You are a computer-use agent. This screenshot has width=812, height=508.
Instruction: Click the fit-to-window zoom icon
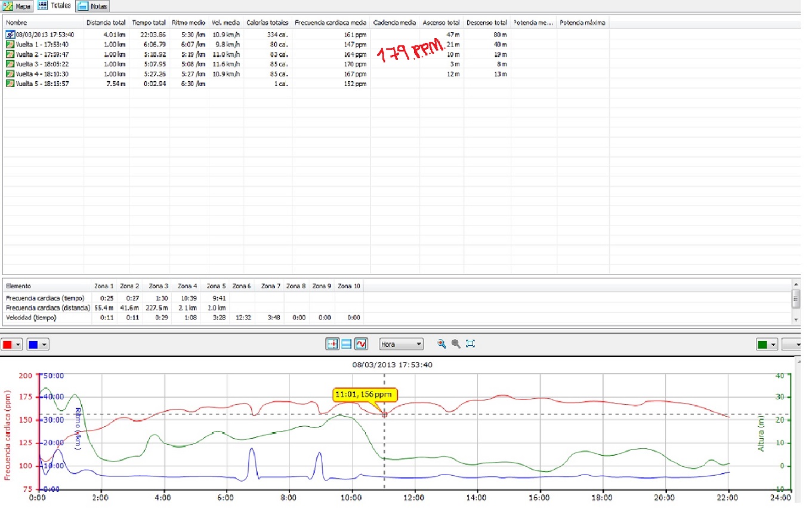tap(470, 344)
